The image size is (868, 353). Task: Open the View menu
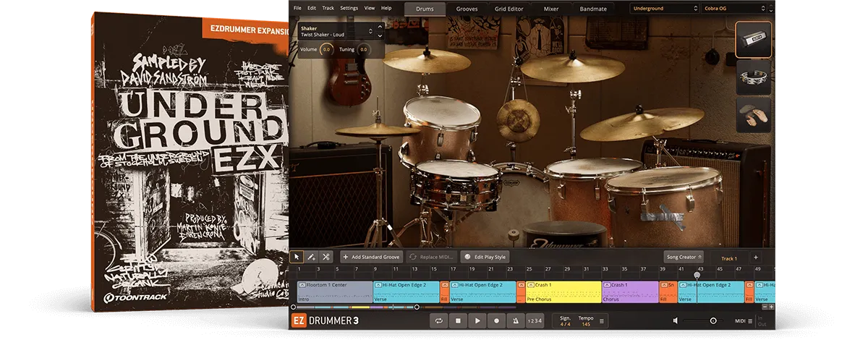tap(370, 8)
